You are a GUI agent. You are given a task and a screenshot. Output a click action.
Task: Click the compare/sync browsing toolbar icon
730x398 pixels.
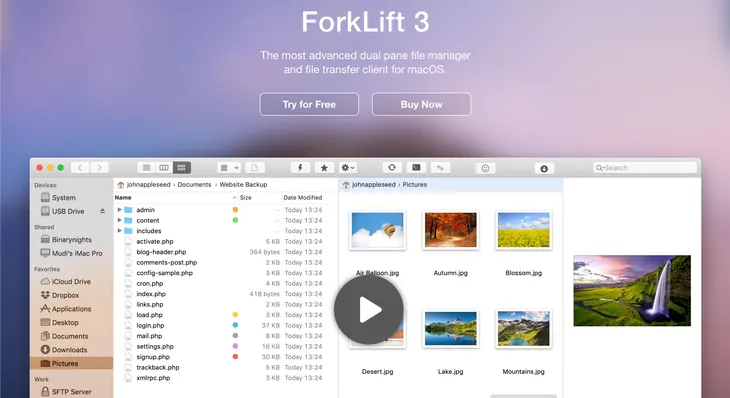440,168
